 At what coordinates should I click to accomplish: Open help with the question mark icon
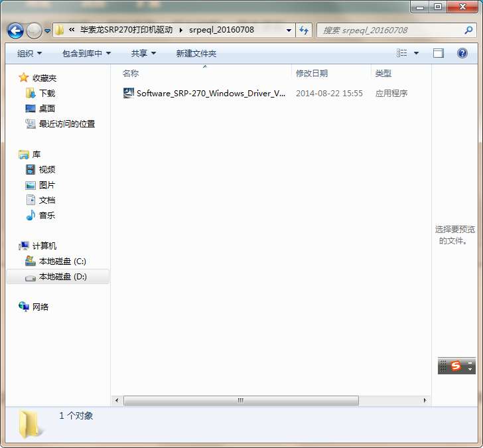point(462,53)
